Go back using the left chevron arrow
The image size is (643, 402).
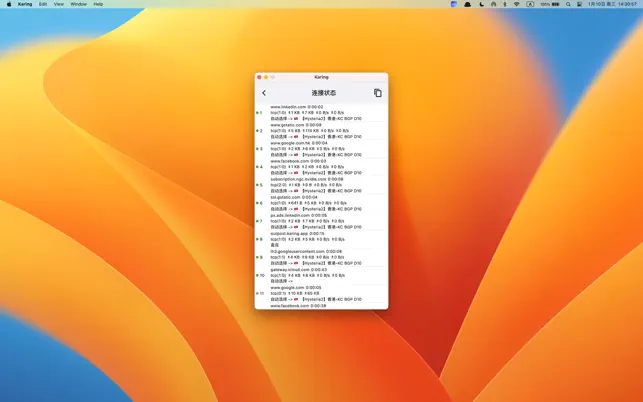pyautogui.click(x=264, y=93)
